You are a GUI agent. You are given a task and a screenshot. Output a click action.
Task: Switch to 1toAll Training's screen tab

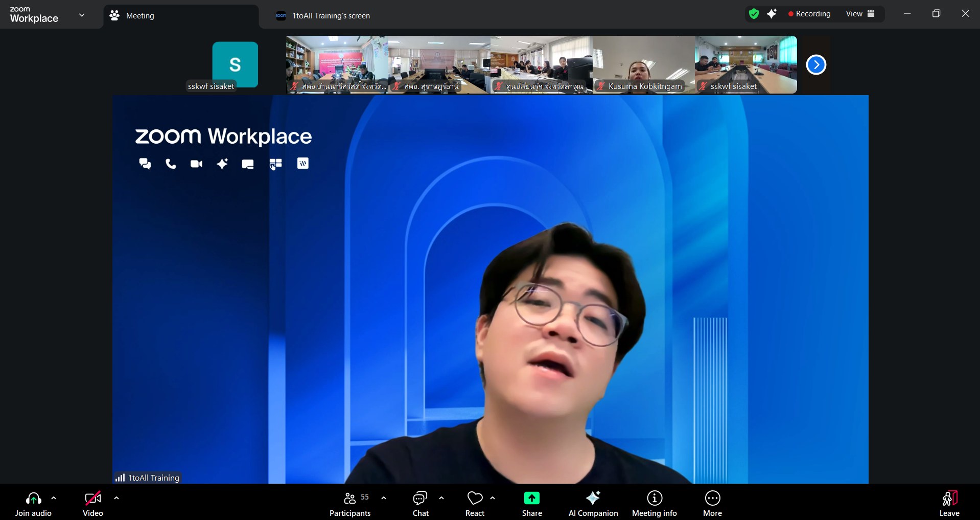(331, 16)
